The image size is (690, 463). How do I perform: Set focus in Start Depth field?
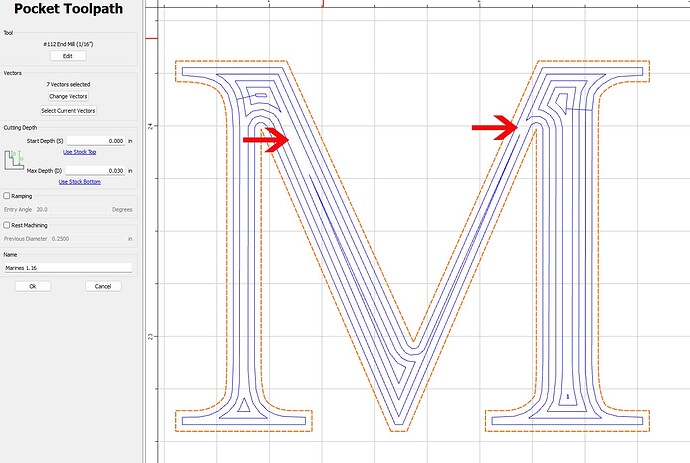tap(96, 141)
